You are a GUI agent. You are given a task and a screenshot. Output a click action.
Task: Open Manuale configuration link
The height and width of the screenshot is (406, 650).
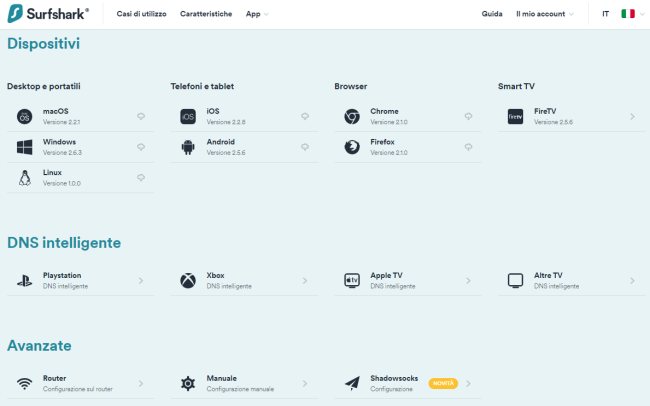coord(244,384)
